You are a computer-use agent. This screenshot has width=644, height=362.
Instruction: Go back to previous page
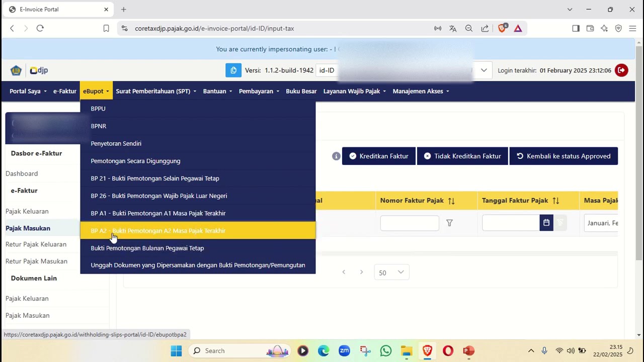click(x=12, y=28)
